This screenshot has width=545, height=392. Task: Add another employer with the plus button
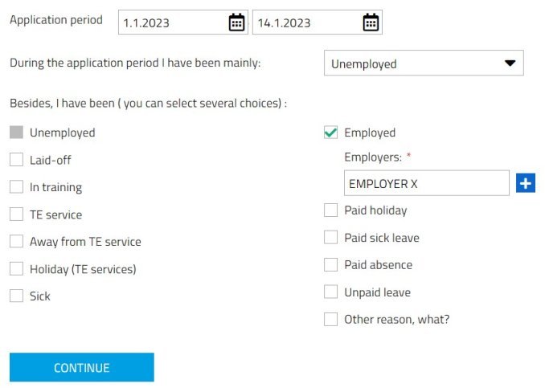click(x=526, y=183)
